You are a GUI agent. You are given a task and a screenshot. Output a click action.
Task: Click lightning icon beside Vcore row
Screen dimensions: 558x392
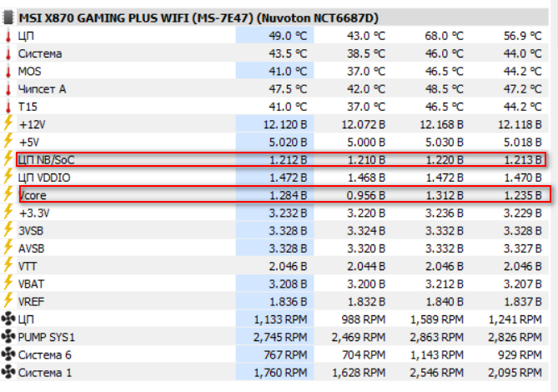pos(8,193)
